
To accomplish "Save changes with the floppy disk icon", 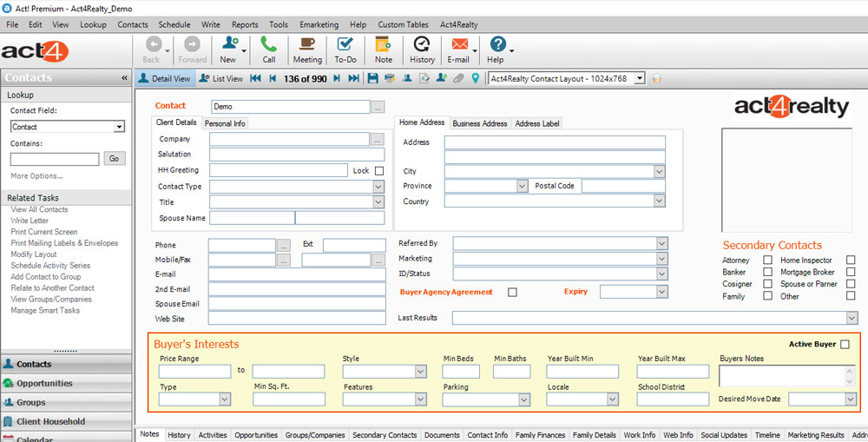I will pyautogui.click(x=373, y=79).
